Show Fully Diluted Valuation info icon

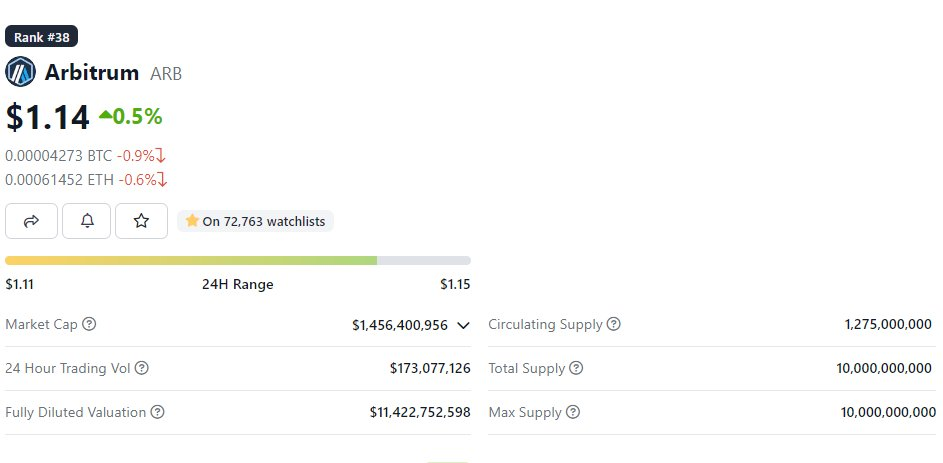click(157, 412)
